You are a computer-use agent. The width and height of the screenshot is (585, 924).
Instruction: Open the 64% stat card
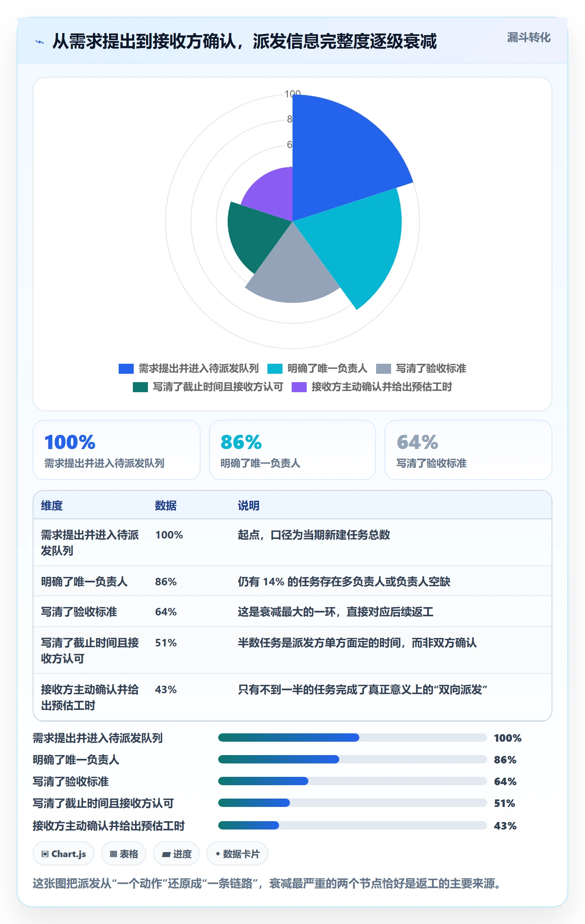point(468,450)
